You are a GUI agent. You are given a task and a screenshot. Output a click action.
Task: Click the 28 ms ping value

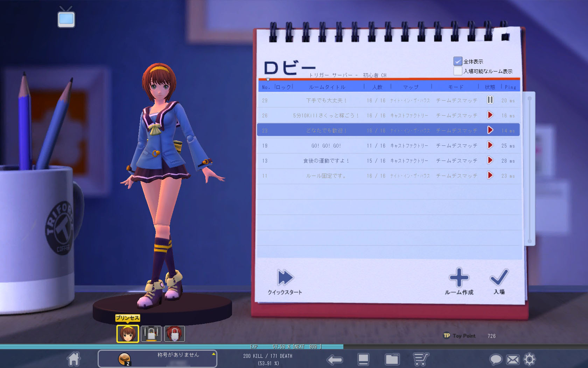pyautogui.click(x=508, y=161)
